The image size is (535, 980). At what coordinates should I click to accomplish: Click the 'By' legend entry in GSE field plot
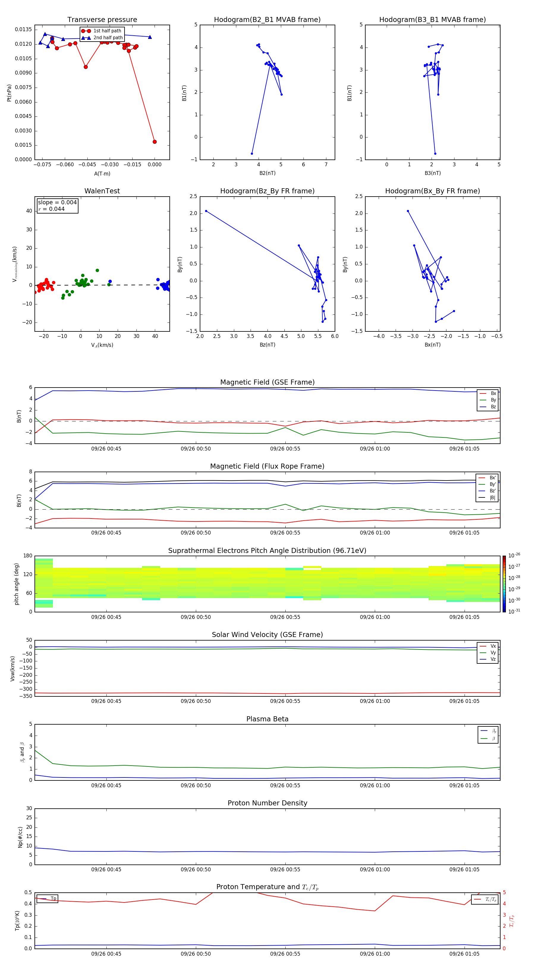click(488, 400)
